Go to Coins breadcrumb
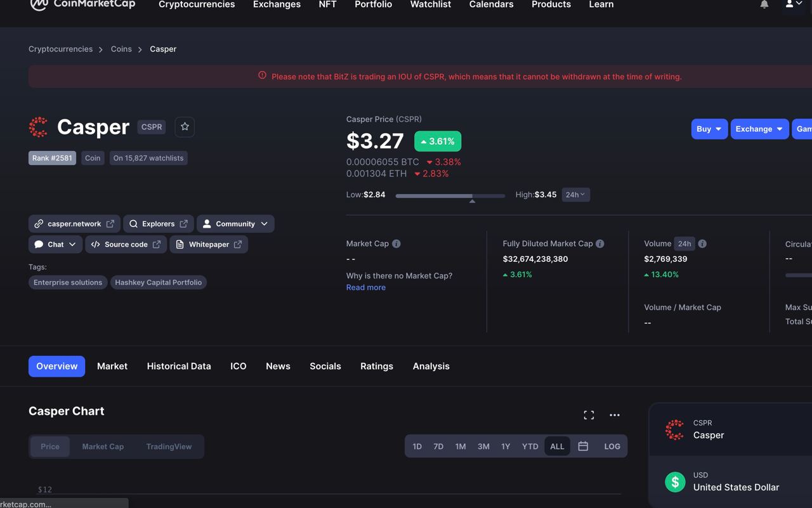Viewport: 812px width, 508px height. [121, 49]
